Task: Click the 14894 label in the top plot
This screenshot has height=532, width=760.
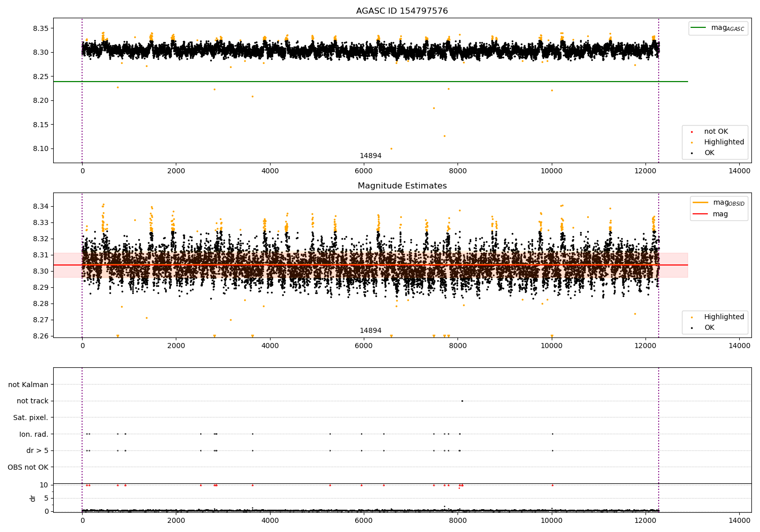Action: click(370, 156)
